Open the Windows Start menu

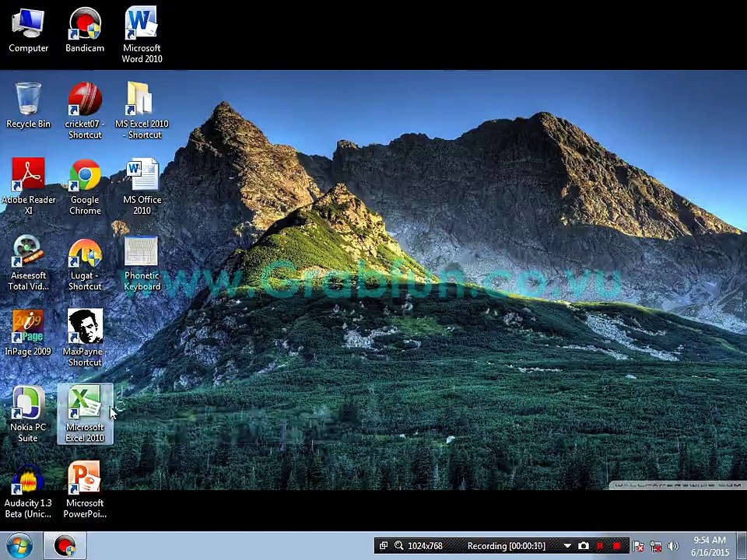pyautogui.click(x=19, y=546)
